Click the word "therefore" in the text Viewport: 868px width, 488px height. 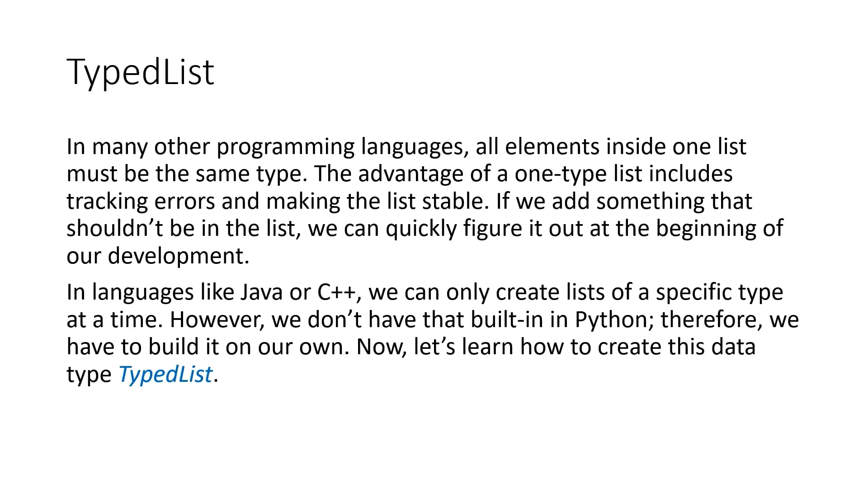[x=712, y=320]
